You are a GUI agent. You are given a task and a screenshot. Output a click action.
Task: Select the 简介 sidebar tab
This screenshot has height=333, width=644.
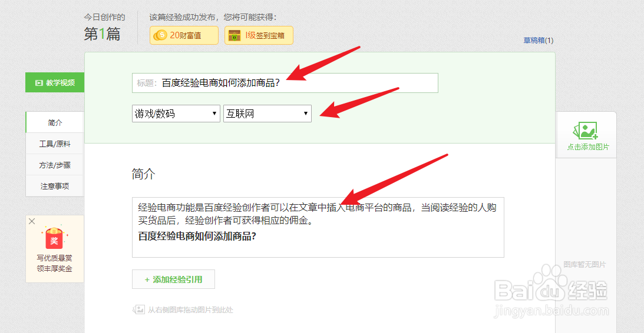point(55,122)
